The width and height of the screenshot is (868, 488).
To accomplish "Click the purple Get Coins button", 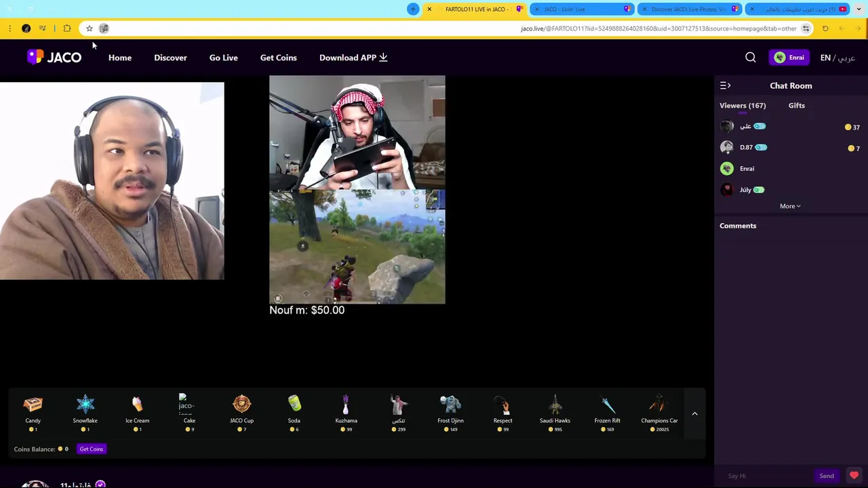I will tap(92, 449).
